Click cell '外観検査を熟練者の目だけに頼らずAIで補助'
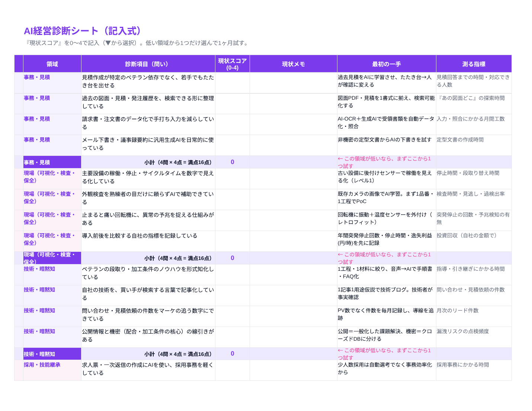532x411 pixels. pyautogui.click(x=148, y=199)
